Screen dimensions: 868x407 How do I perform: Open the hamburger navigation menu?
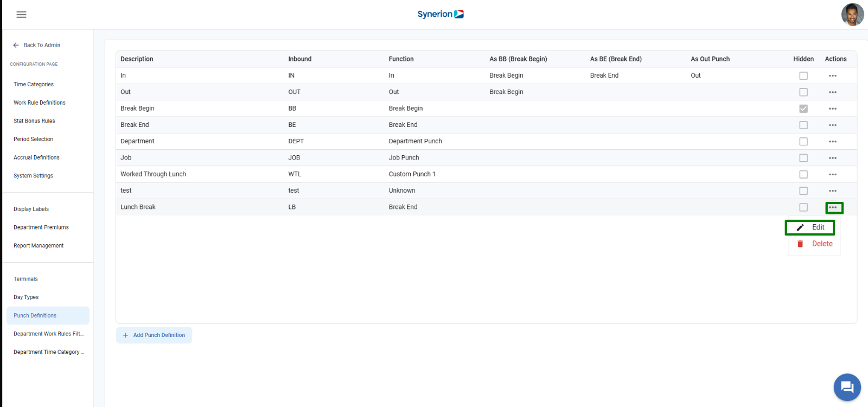pyautogui.click(x=21, y=15)
